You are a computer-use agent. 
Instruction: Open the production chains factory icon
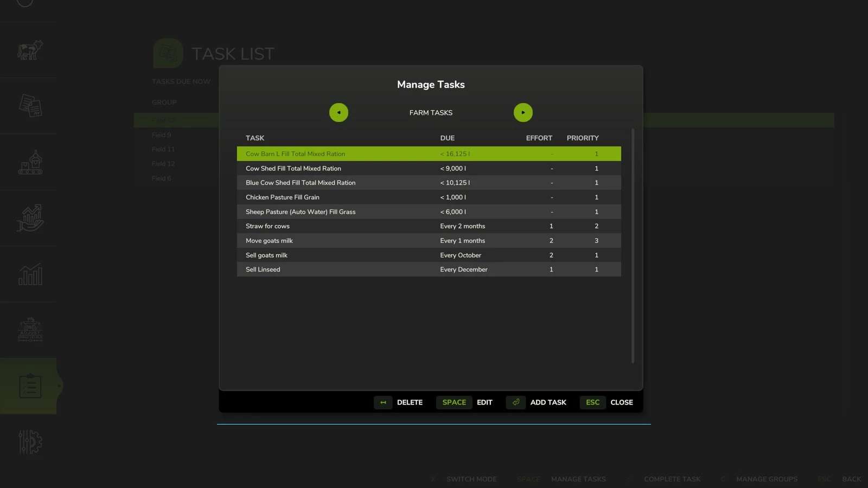point(30,162)
